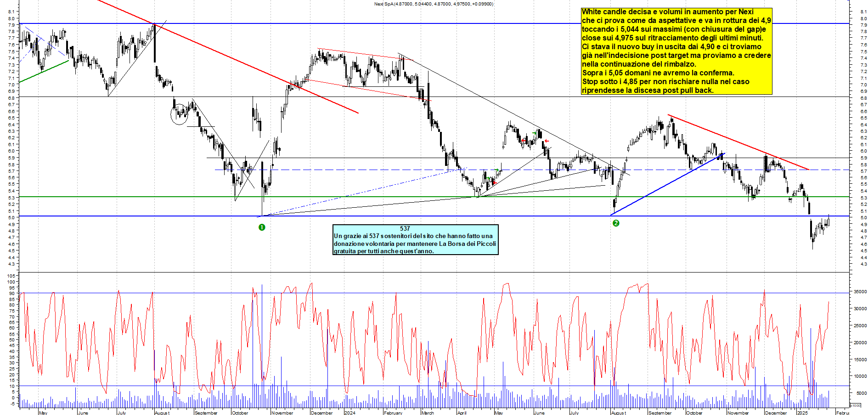Click the black circle drawn around the candles
Viewport: 868px width, 415px height.
[x=179, y=114]
